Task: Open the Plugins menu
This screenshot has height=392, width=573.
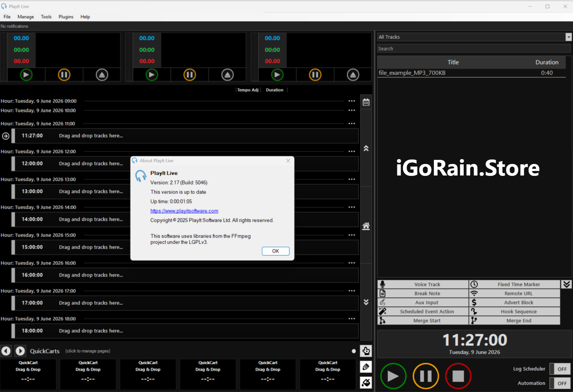Action: pyautogui.click(x=66, y=17)
